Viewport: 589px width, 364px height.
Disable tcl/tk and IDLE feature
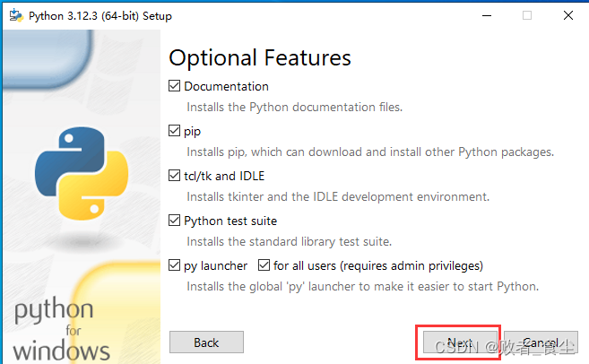point(175,177)
